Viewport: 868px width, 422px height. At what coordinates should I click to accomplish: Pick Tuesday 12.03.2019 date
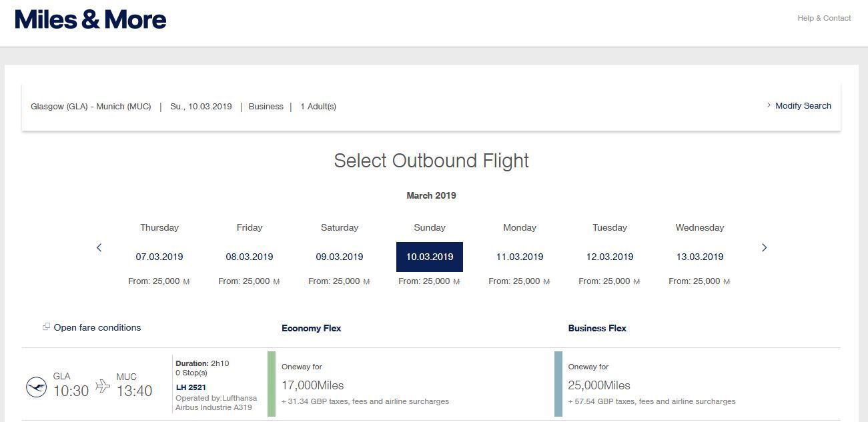(x=610, y=257)
